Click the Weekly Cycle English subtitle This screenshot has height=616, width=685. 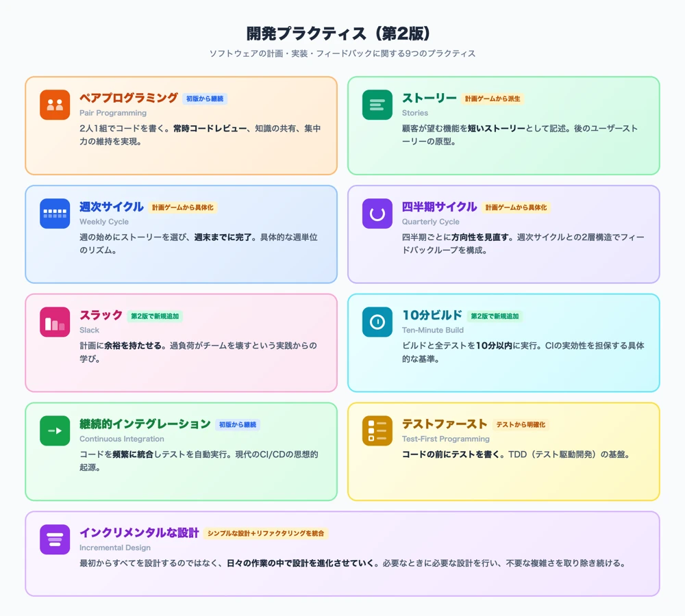pyautogui.click(x=104, y=222)
